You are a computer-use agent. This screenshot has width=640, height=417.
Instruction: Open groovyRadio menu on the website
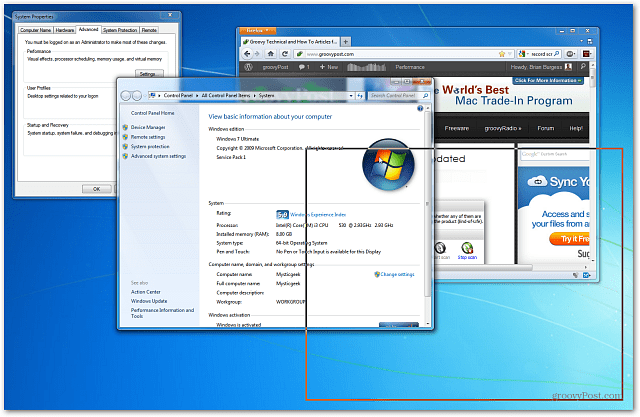(x=503, y=128)
